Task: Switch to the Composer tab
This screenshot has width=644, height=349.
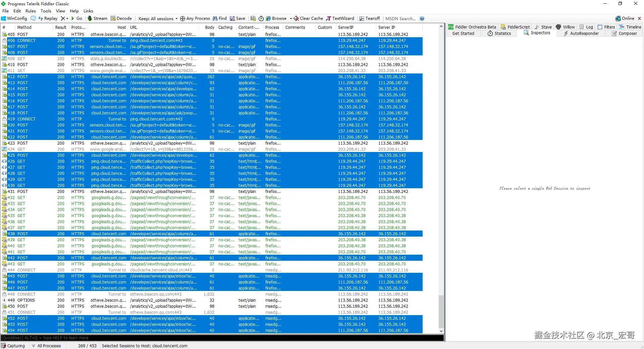Action: [624, 33]
